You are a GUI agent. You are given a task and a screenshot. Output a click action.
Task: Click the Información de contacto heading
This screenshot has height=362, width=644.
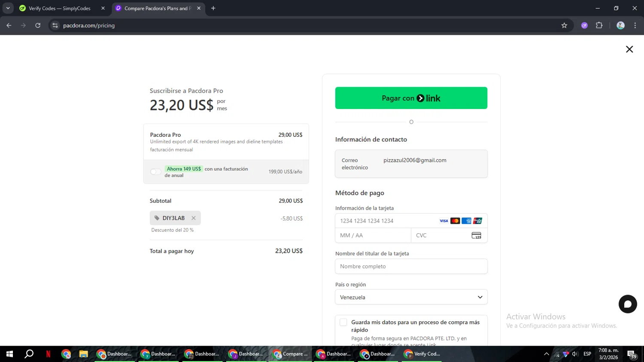pyautogui.click(x=371, y=139)
